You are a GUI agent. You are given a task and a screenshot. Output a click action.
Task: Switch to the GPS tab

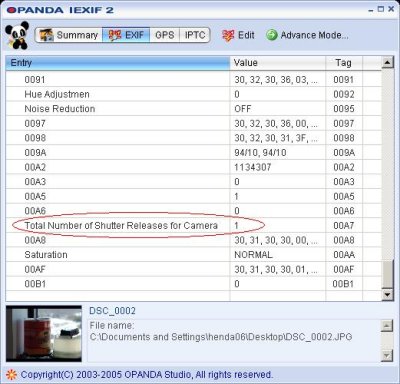point(165,35)
